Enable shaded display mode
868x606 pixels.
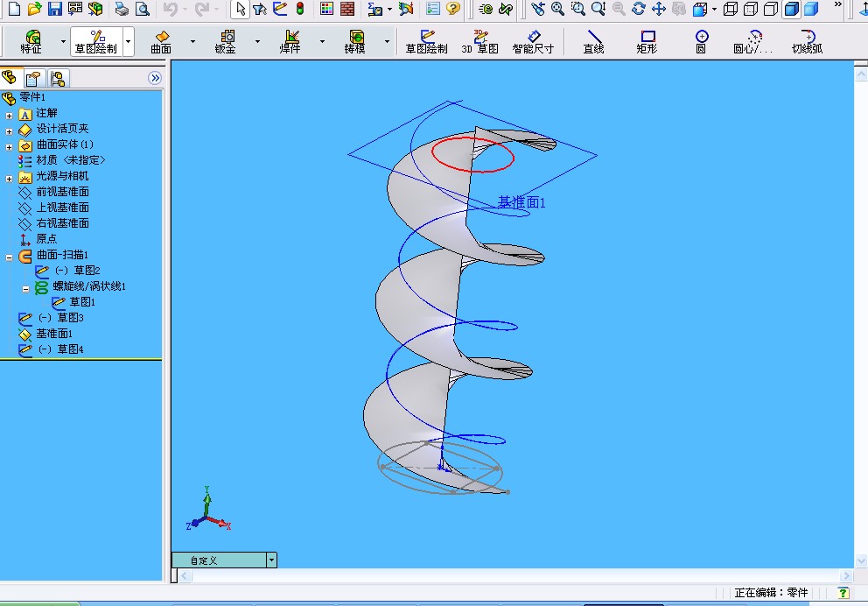pos(811,8)
